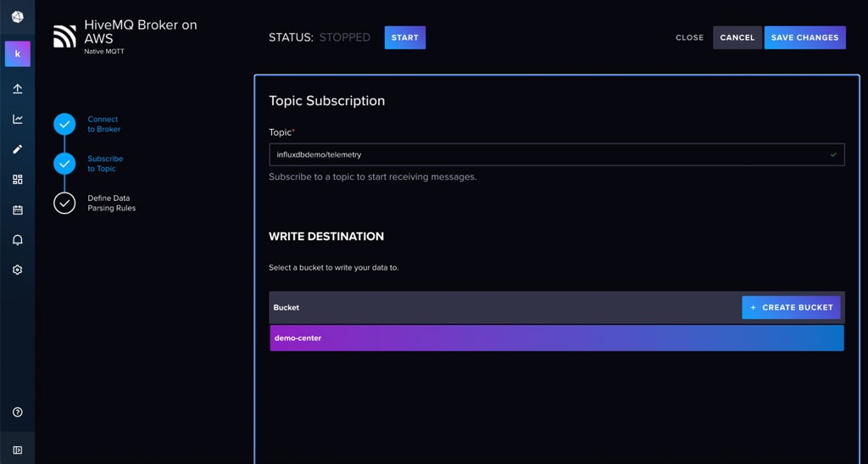Start the subscription with START button
Screen dimensions: 868x464
pos(405,37)
